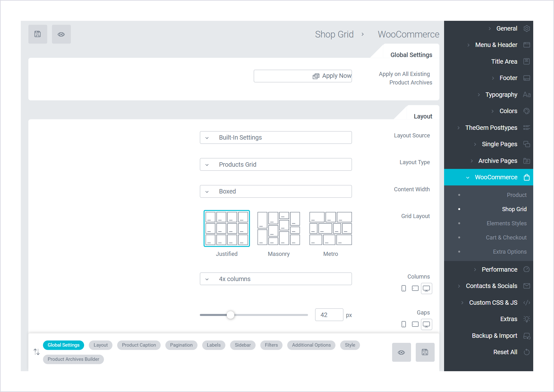This screenshot has width=554, height=392.
Task: Click the General gear icon
Action: [527, 28]
